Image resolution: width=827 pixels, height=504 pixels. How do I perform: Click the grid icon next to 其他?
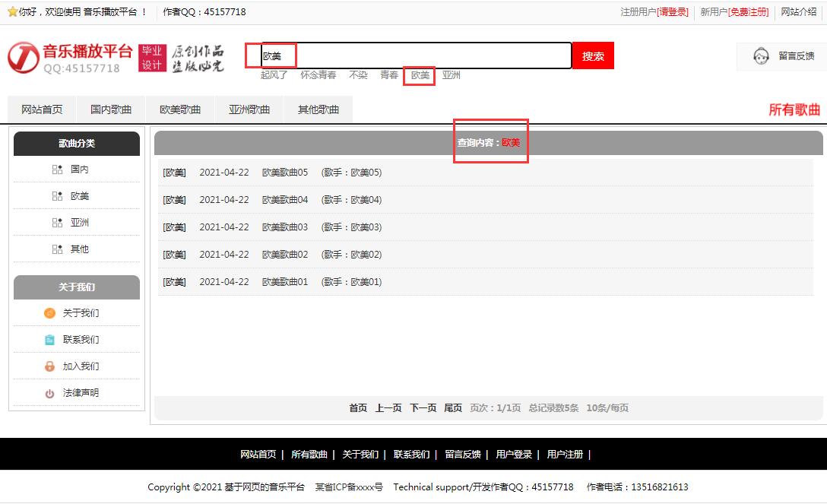[x=58, y=249]
